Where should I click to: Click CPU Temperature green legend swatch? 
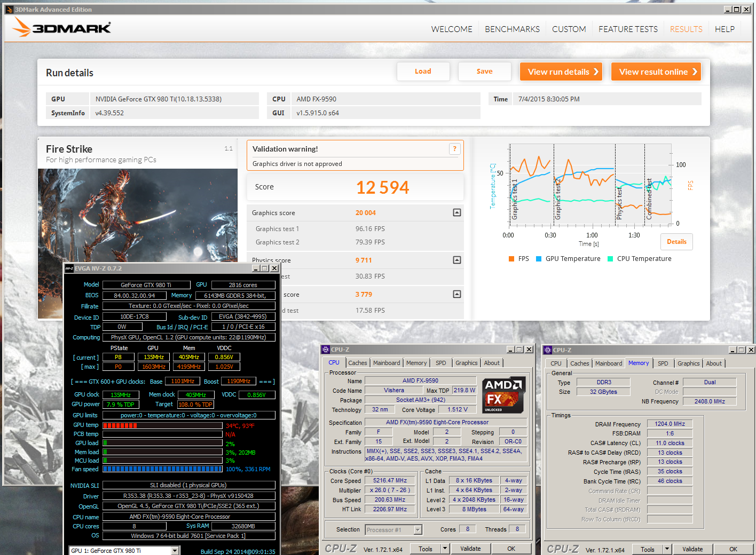click(610, 259)
